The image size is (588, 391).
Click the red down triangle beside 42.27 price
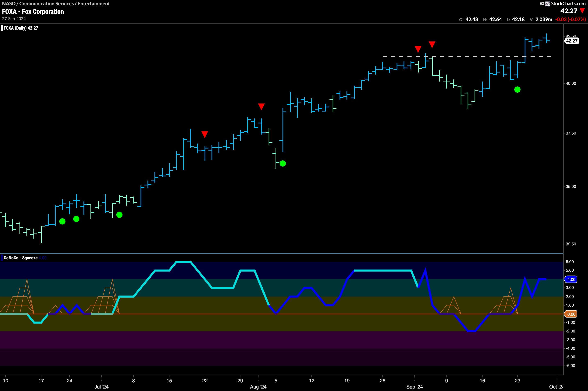click(582, 11)
